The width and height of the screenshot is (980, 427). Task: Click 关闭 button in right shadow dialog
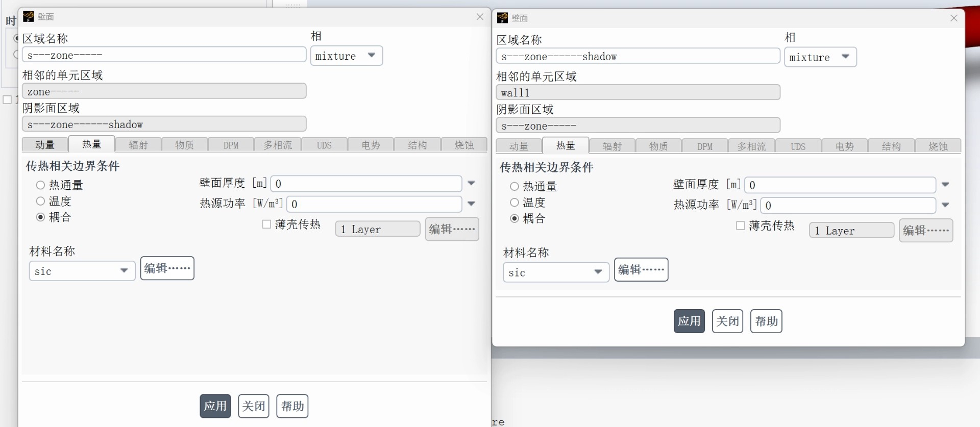pyautogui.click(x=728, y=321)
